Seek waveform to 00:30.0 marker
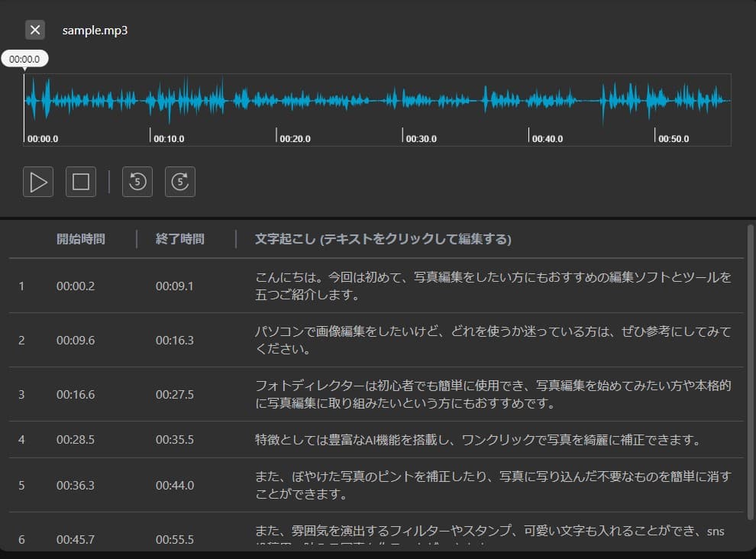The width and height of the screenshot is (756, 559). (421, 138)
